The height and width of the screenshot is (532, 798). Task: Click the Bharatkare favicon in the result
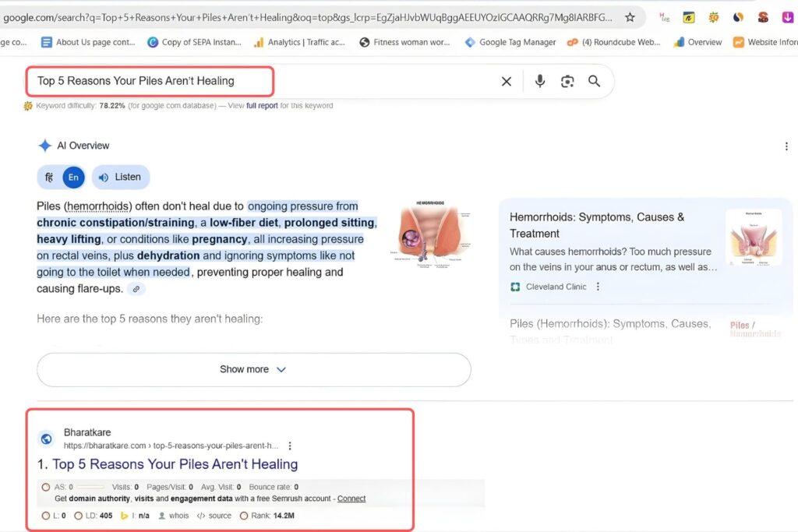click(x=45, y=439)
